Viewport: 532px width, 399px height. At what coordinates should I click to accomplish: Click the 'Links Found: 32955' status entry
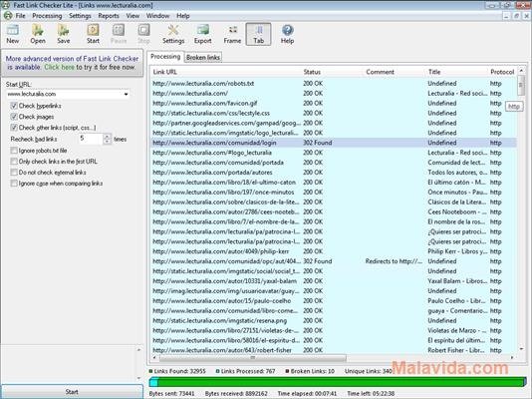tap(177, 371)
